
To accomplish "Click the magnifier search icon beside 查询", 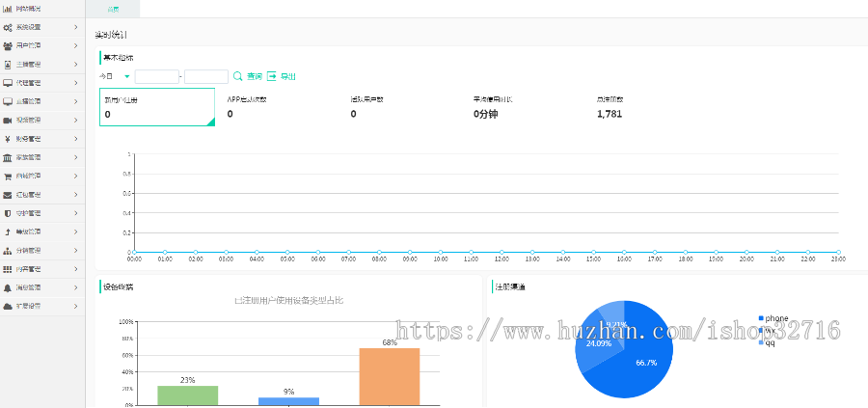I will (x=238, y=76).
